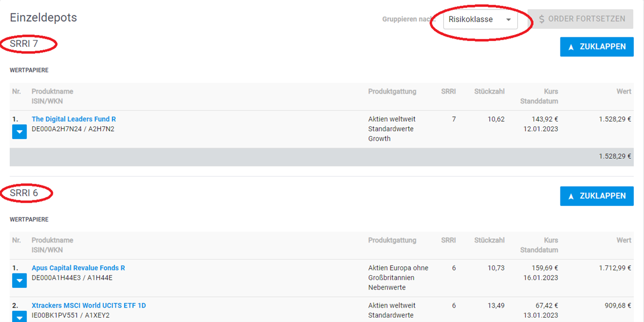
Task: Click SRRI column header in SRRI 6 table
Action: [x=448, y=240]
